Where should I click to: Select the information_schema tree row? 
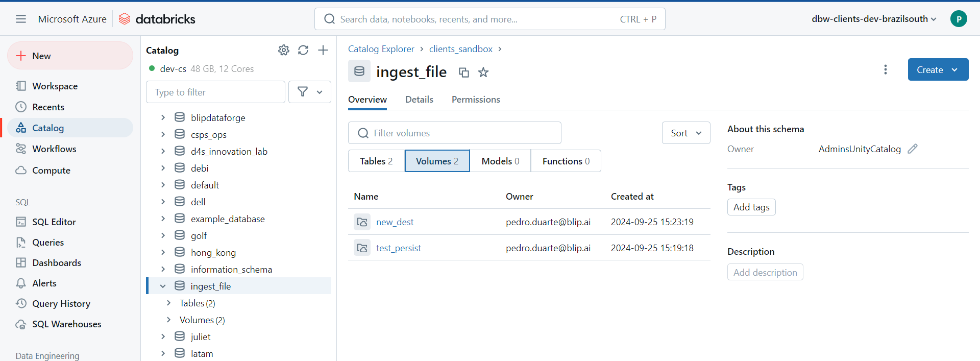pyautogui.click(x=239, y=269)
